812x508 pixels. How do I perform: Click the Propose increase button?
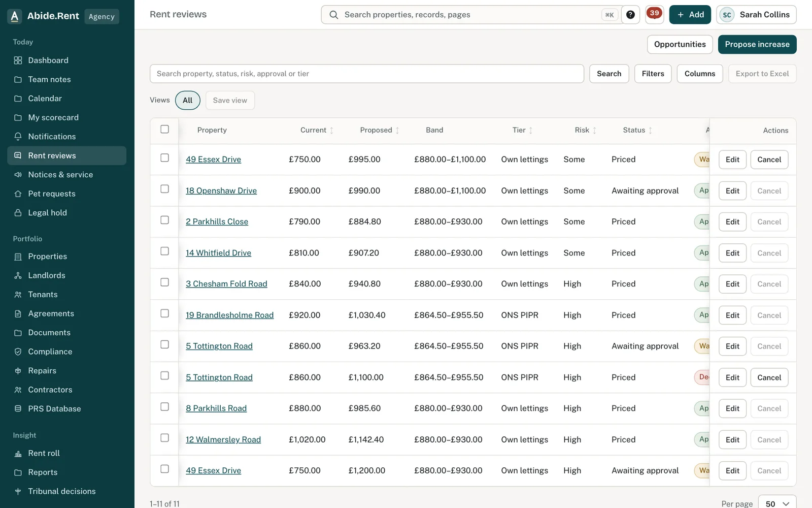[757, 44]
